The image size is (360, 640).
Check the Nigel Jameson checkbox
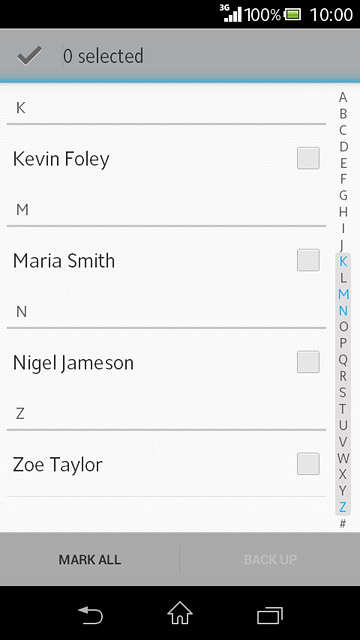[308, 362]
